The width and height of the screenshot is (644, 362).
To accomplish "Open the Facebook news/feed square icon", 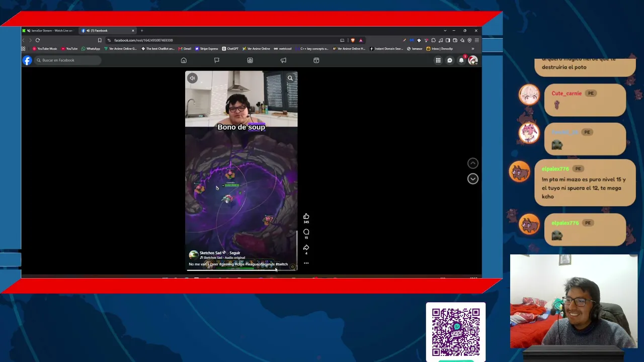I will (x=250, y=60).
